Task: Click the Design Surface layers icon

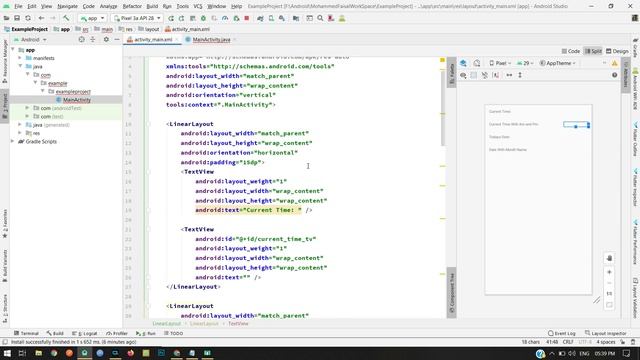Action: point(463,63)
